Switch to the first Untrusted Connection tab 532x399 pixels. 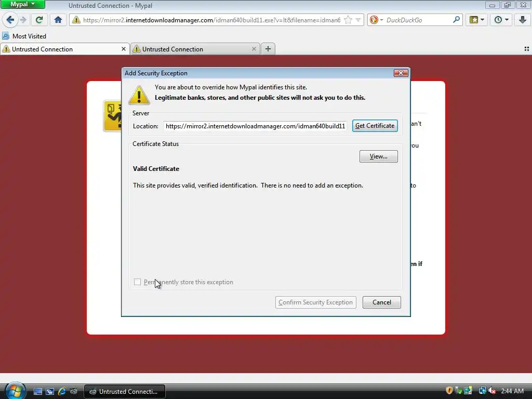(x=64, y=49)
